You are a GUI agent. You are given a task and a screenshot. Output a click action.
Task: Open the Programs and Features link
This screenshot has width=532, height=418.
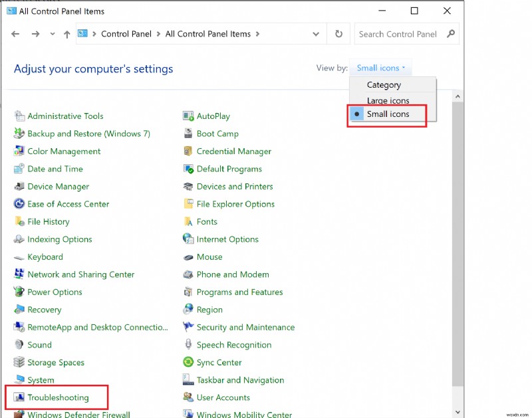(x=239, y=292)
